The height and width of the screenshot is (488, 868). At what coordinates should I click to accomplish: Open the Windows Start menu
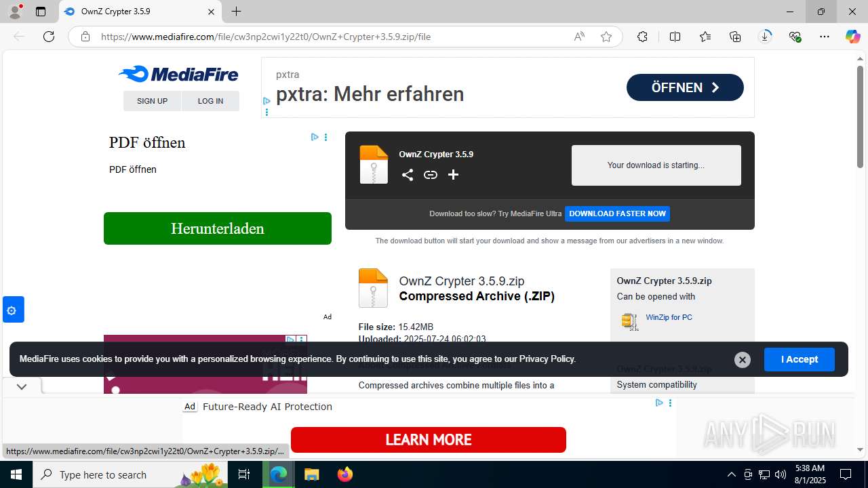click(x=16, y=474)
